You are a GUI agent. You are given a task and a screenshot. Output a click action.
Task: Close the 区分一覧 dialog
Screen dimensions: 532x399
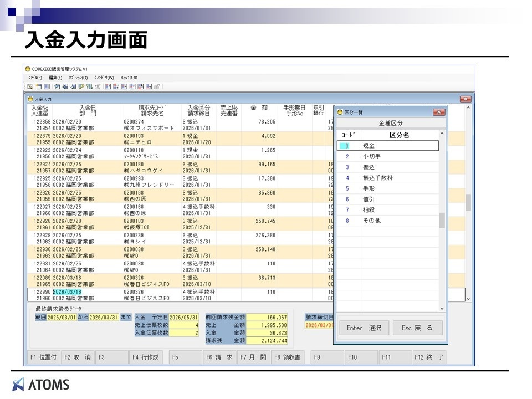pos(439,112)
